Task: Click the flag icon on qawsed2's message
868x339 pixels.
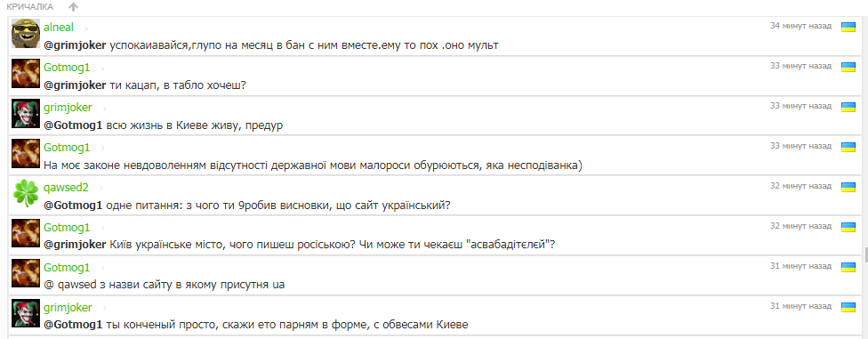Action: (848, 187)
